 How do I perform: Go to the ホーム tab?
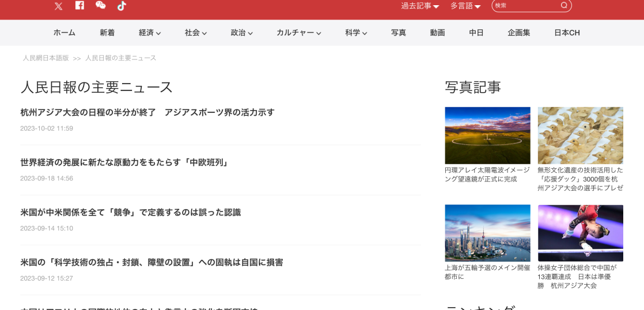pyautogui.click(x=65, y=33)
